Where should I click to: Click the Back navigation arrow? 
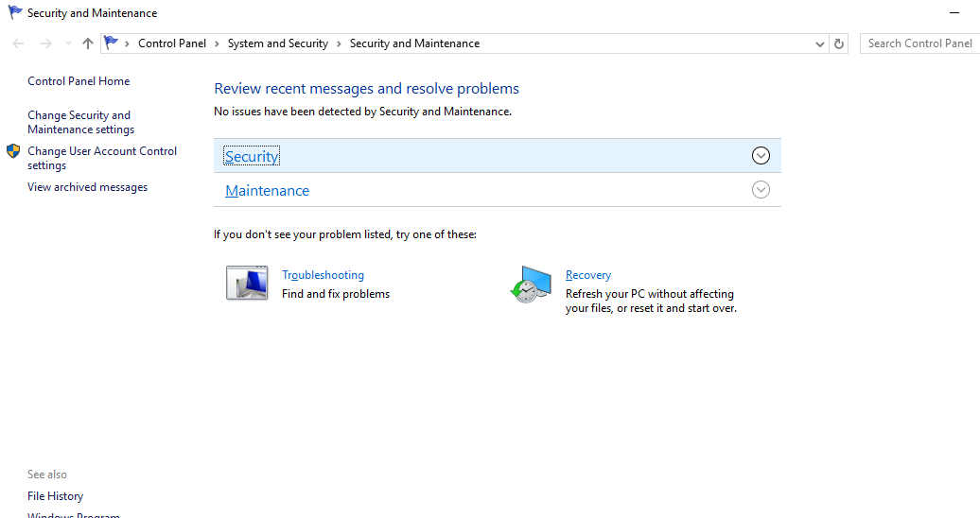[18, 43]
